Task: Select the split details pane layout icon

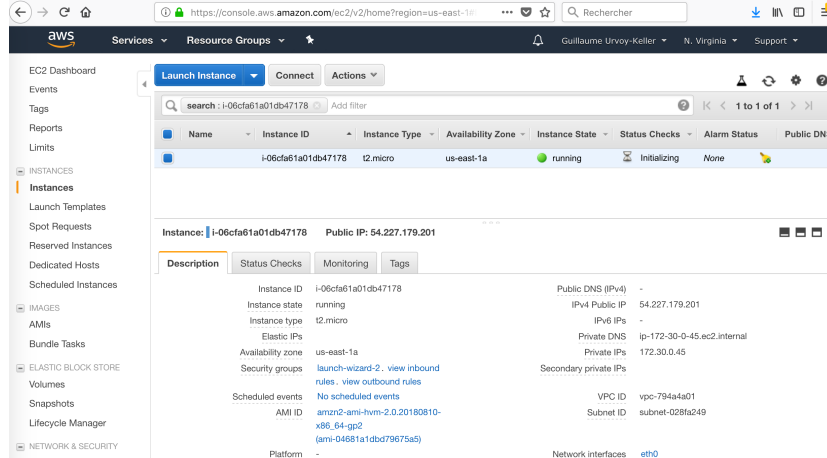Action: (x=800, y=232)
